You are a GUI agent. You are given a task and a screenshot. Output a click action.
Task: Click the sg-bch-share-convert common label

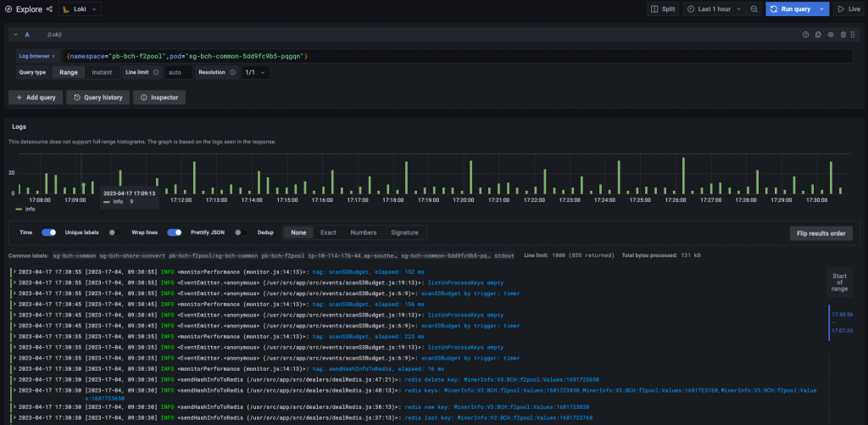(x=131, y=256)
